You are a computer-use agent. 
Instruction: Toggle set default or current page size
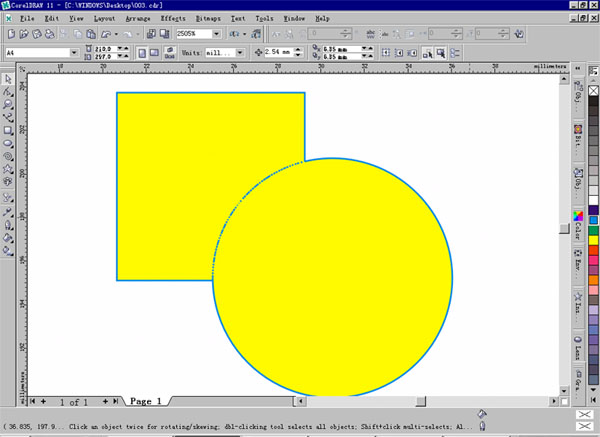click(x=170, y=53)
